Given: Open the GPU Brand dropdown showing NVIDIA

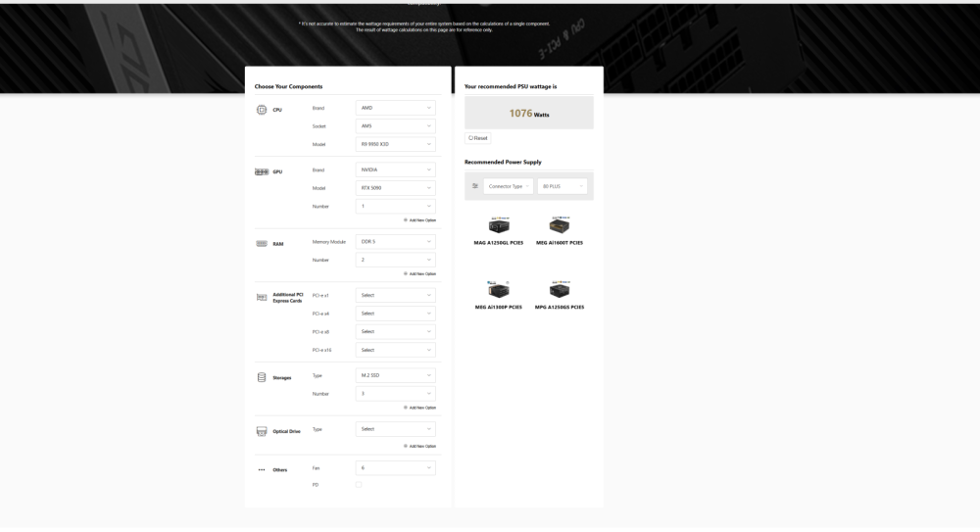Looking at the screenshot, I should point(395,170).
